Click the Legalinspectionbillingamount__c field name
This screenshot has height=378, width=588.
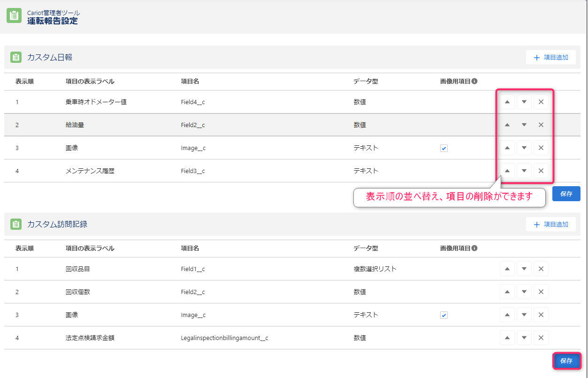(224, 338)
